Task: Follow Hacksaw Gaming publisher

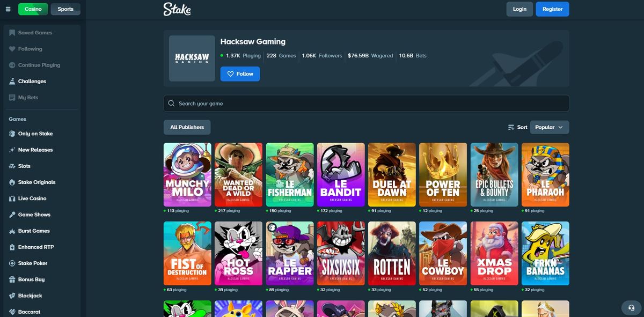Action: tap(240, 74)
